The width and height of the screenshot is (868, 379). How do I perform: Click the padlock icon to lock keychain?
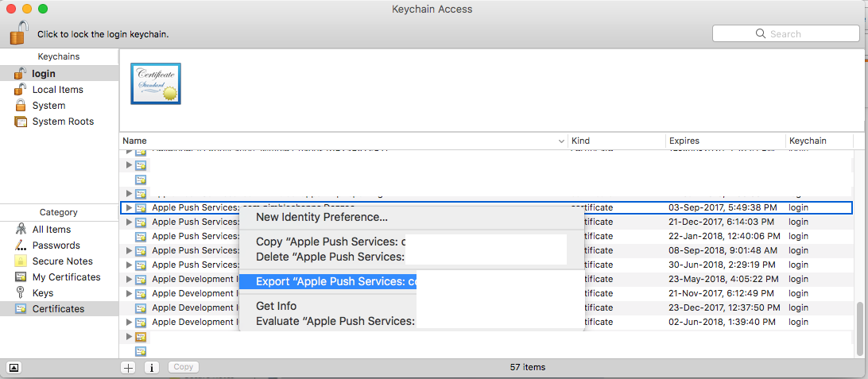click(18, 33)
